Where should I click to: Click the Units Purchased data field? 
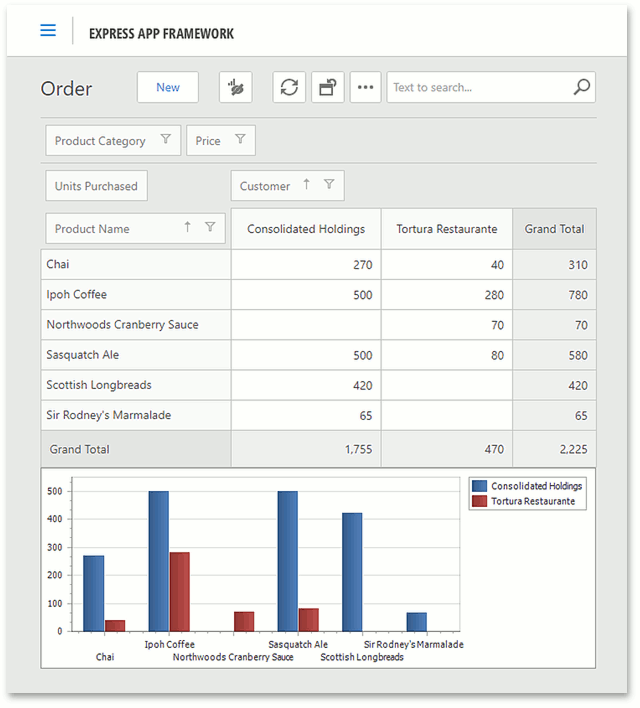[x=96, y=186]
